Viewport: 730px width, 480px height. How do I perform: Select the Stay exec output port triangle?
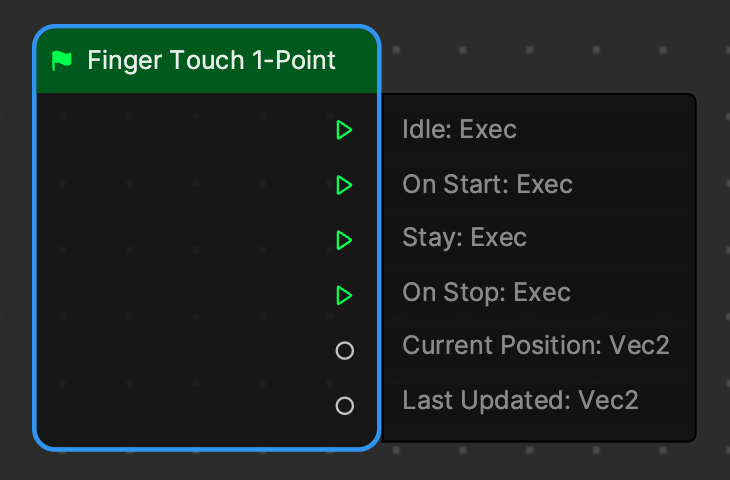tap(344, 240)
